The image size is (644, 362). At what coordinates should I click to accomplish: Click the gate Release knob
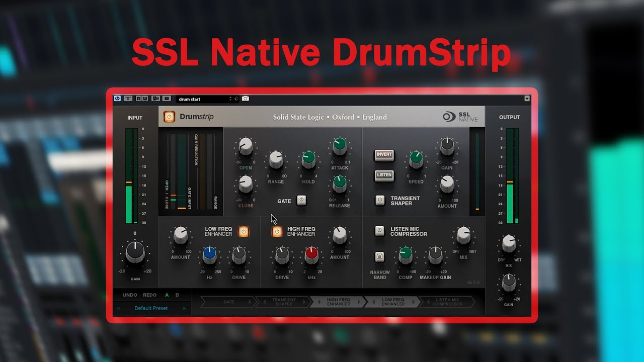click(x=340, y=184)
